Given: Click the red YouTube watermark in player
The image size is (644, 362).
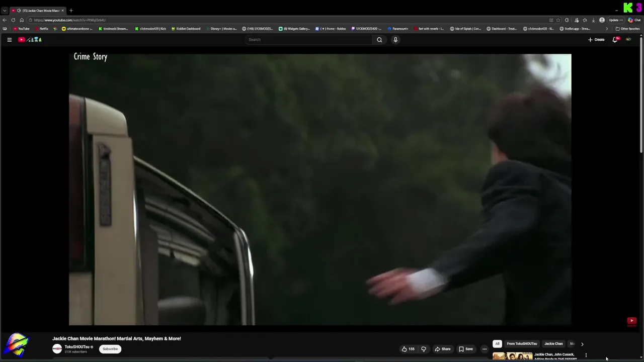Looking at the screenshot, I should (632, 321).
